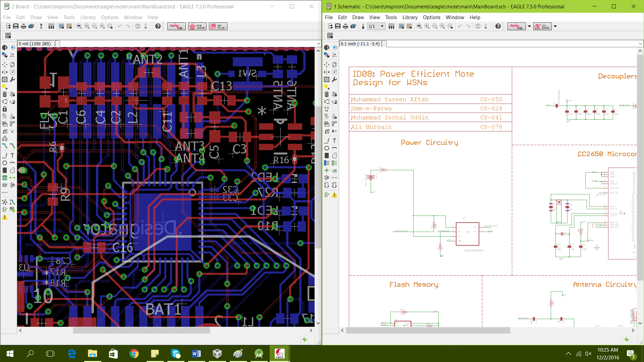Select the Rotate tool in Board palette
Screen dimensions: 644x362
12,72
